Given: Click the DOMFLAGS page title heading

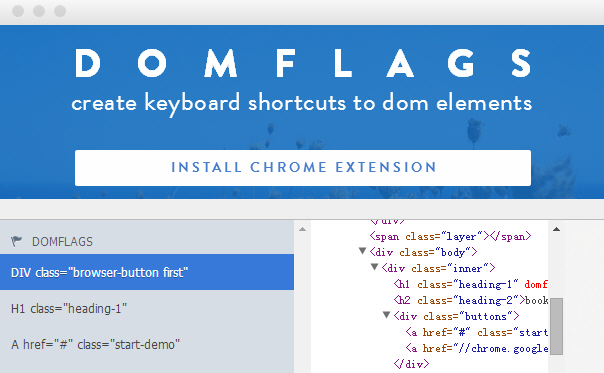Looking at the screenshot, I should [303, 63].
